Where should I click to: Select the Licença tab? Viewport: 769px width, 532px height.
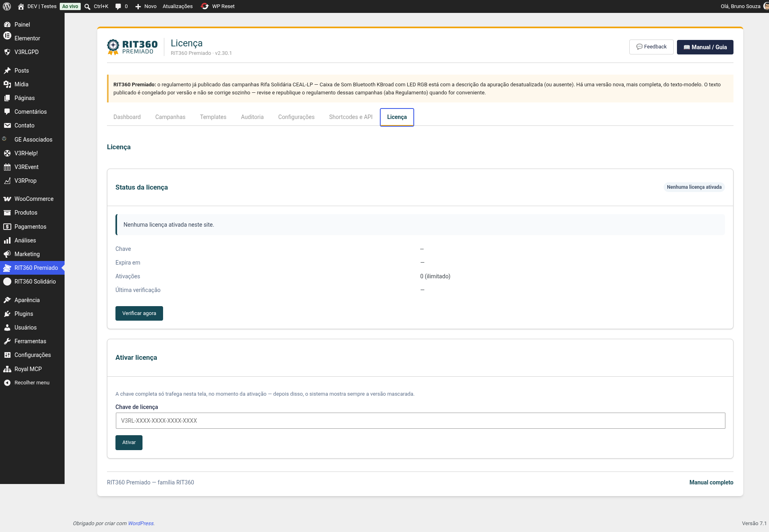pyautogui.click(x=397, y=117)
